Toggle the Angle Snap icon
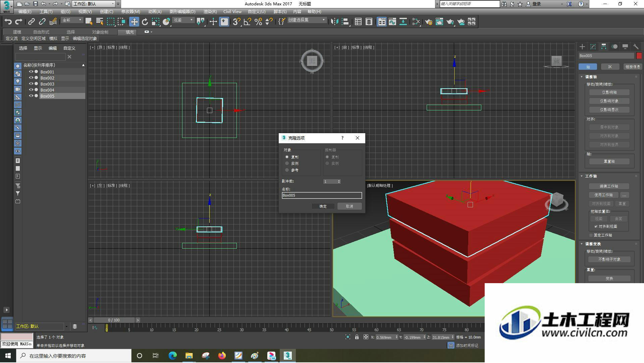The height and width of the screenshot is (363, 644). [x=248, y=22]
